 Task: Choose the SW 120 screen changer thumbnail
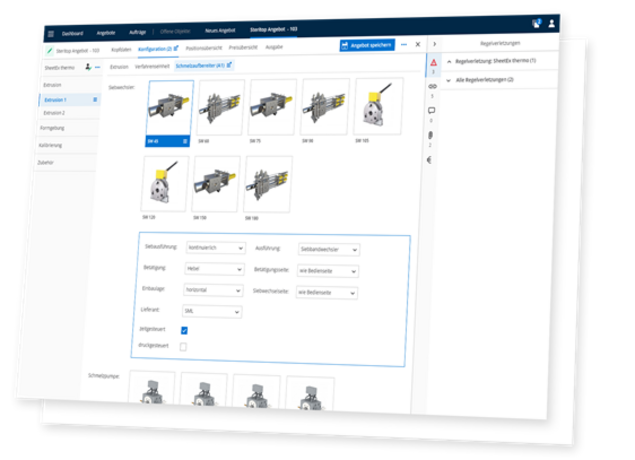pyautogui.click(x=165, y=183)
